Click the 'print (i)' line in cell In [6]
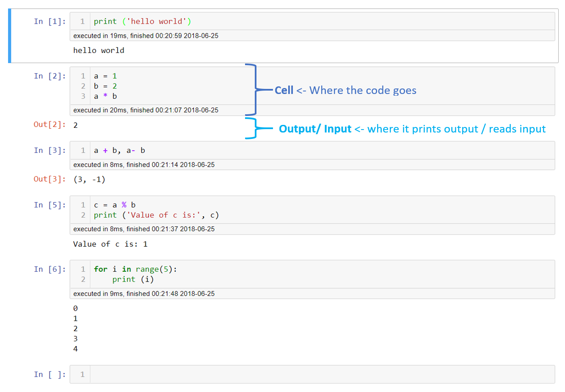565x392 pixels. pos(133,279)
